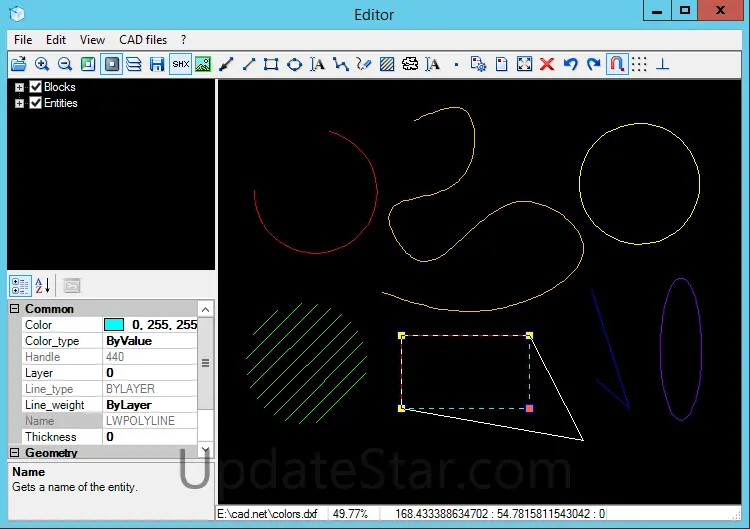750x529 pixels.
Task: Open the CAD files menu
Action: pyautogui.click(x=143, y=40)
